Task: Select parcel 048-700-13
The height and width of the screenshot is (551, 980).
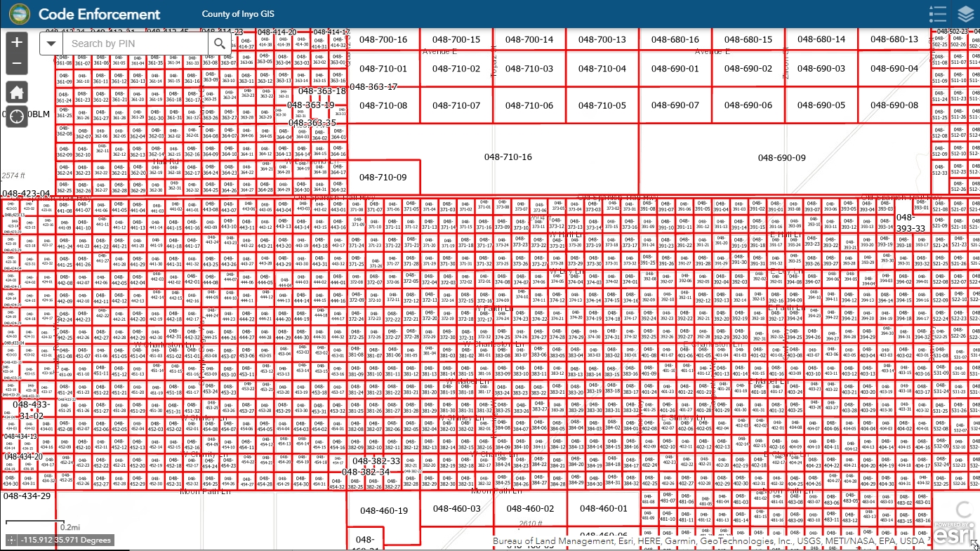Action: click(602, 40)
